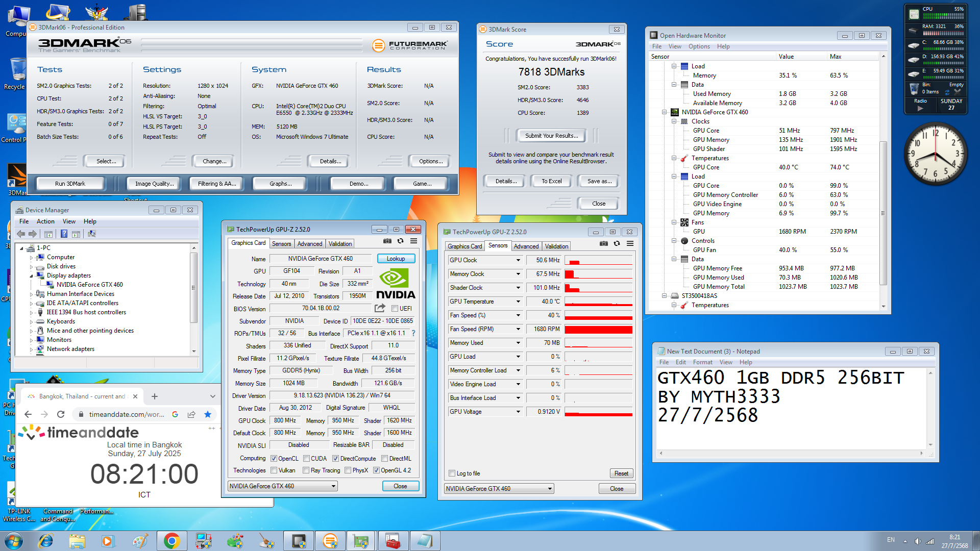
Task: Click the Google icon in Chrome address bar
Action: click(x=175, y=414)
